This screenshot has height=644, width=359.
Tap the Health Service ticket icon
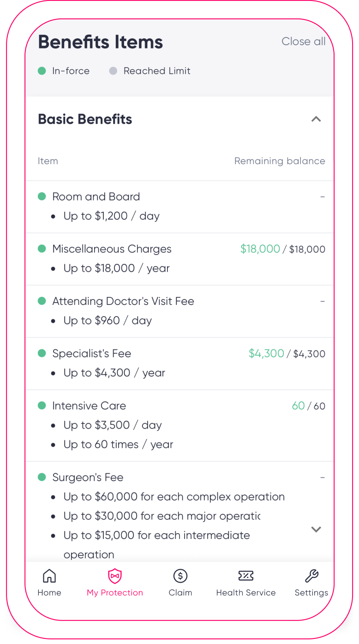coord(246,576)
